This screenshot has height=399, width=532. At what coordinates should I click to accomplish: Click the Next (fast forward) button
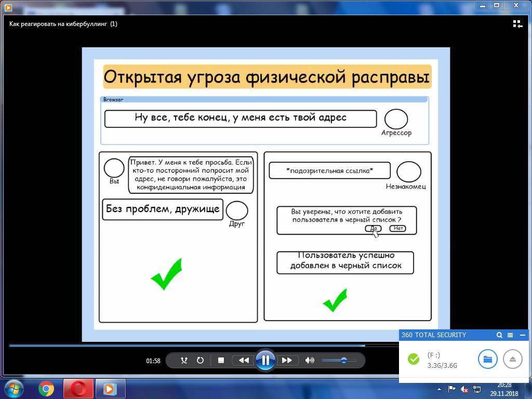pos(287,360)
